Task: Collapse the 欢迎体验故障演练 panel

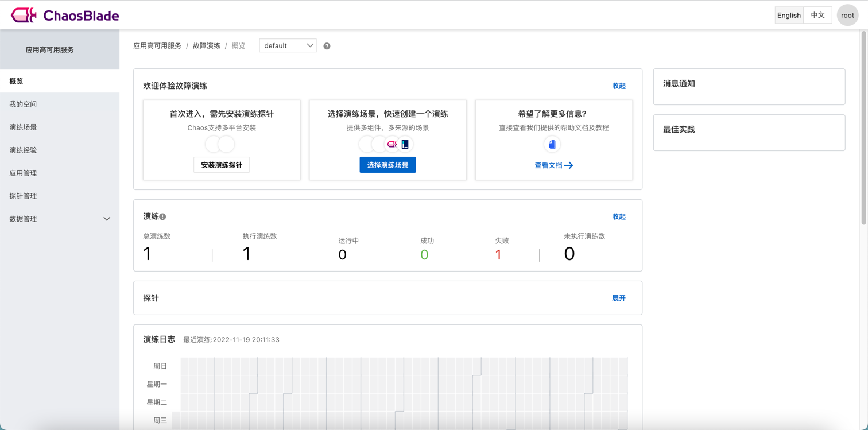Action: point(619,86)
